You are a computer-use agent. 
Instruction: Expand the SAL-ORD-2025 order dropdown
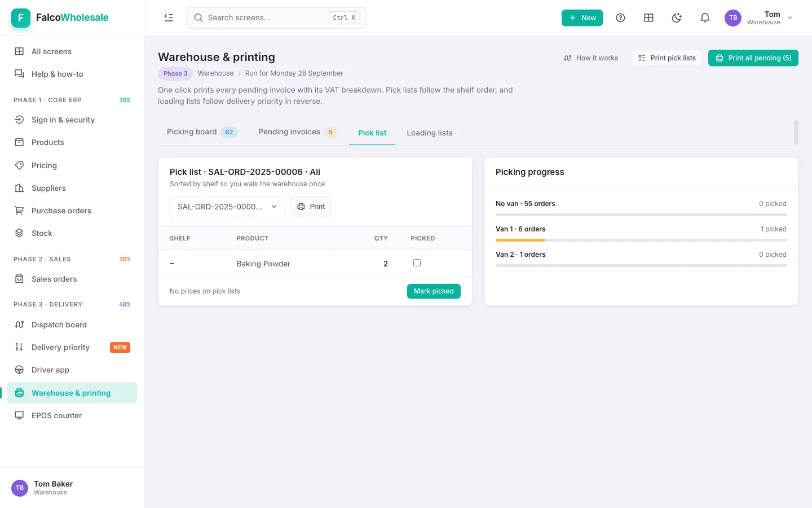pos(227,207)
